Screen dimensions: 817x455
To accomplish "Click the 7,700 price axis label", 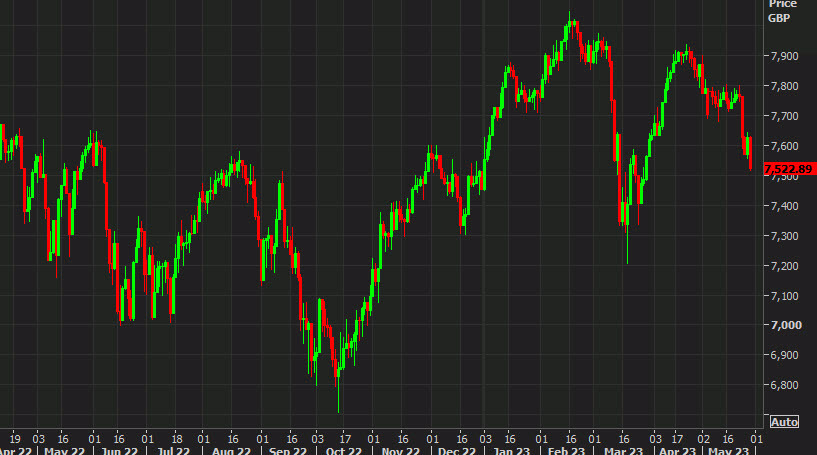I will point(784,116).
